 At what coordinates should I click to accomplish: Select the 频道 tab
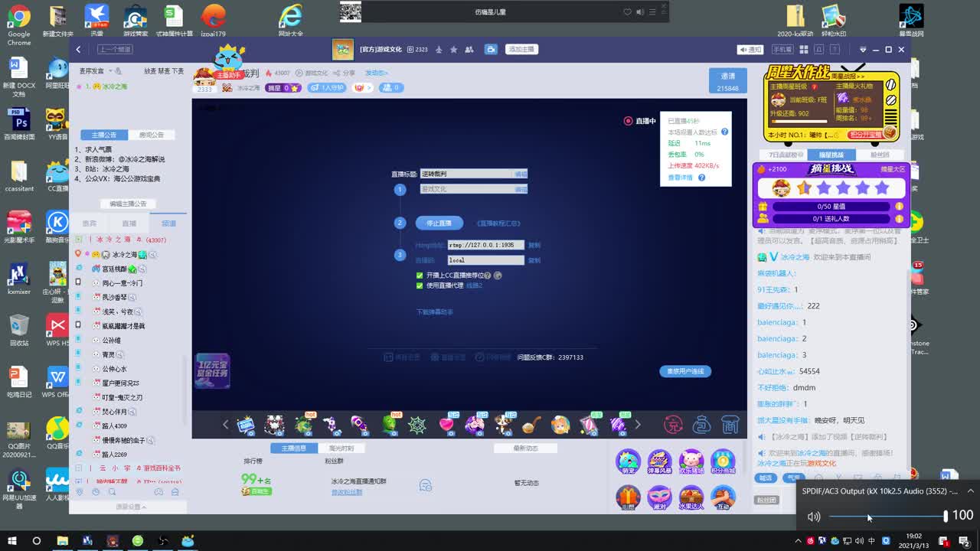(168, 223)
